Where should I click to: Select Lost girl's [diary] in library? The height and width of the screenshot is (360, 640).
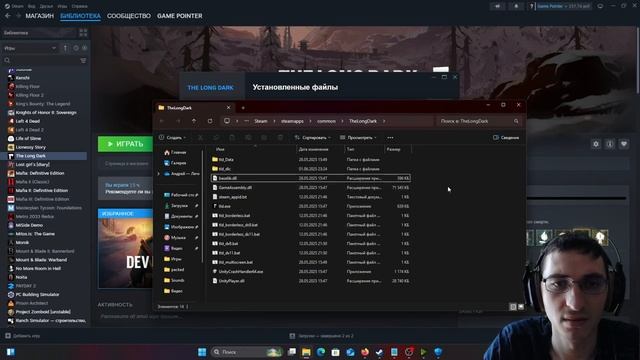point(32,164)
